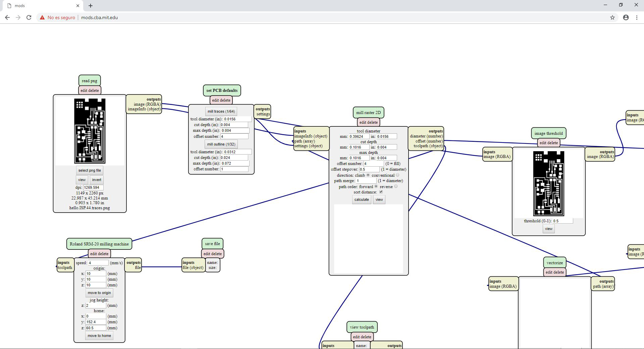Reload the page with browser refresh icon

pyautogui.click(x=29, y=17)
